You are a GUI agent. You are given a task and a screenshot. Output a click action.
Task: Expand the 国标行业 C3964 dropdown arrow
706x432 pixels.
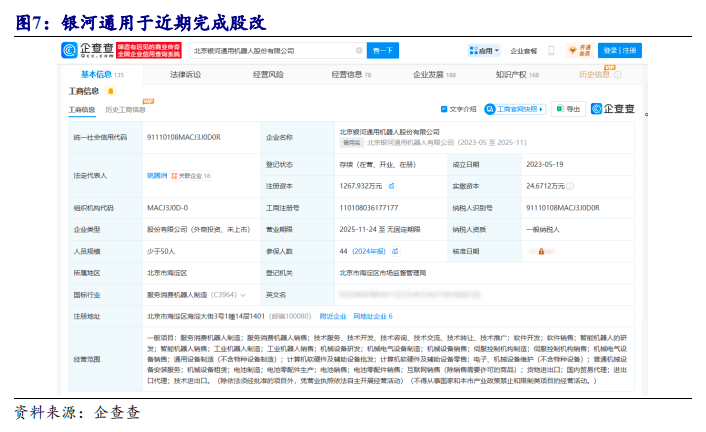(241, 294)
